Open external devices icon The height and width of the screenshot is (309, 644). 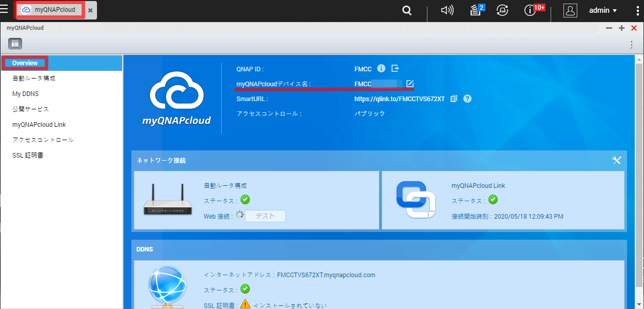pos(502,10)
